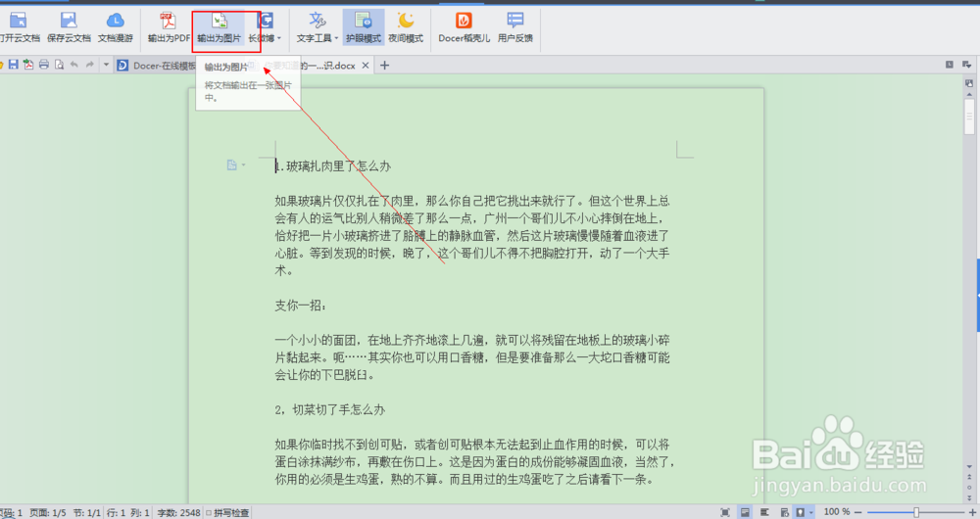Open the small dropdown beside section marker
Viewport: 980px width, 519px height.
coord(244,165)
